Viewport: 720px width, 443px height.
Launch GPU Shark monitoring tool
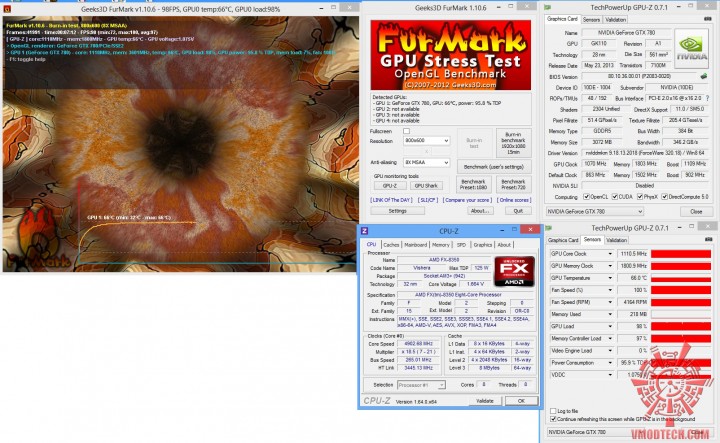pos(426,185)
